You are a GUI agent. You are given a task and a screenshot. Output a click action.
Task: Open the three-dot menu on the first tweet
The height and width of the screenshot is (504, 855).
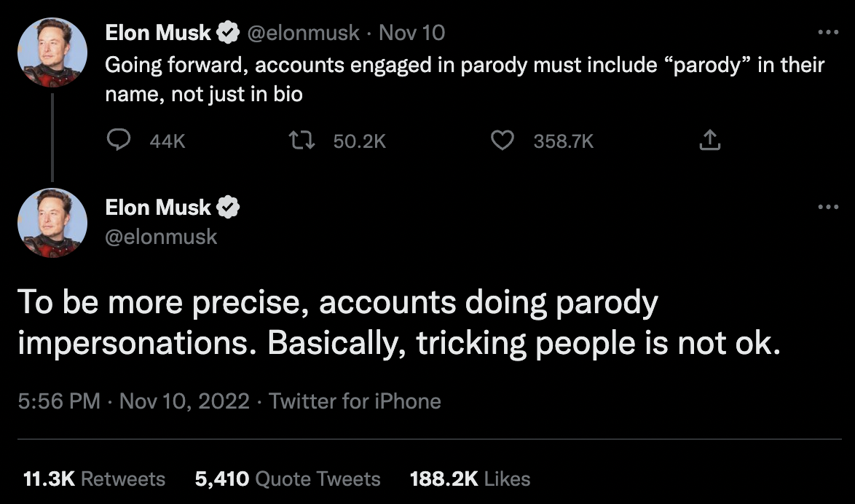click(x=828, y=33)
